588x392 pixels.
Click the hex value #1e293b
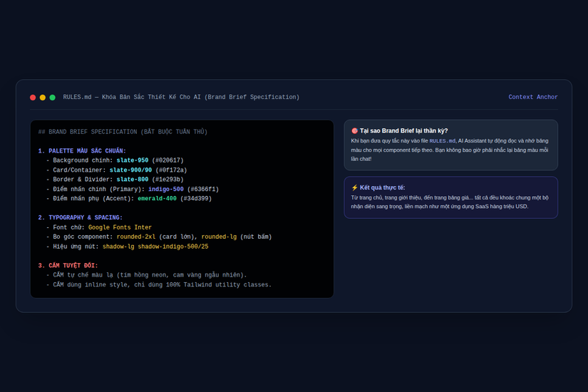coord(167,180)
